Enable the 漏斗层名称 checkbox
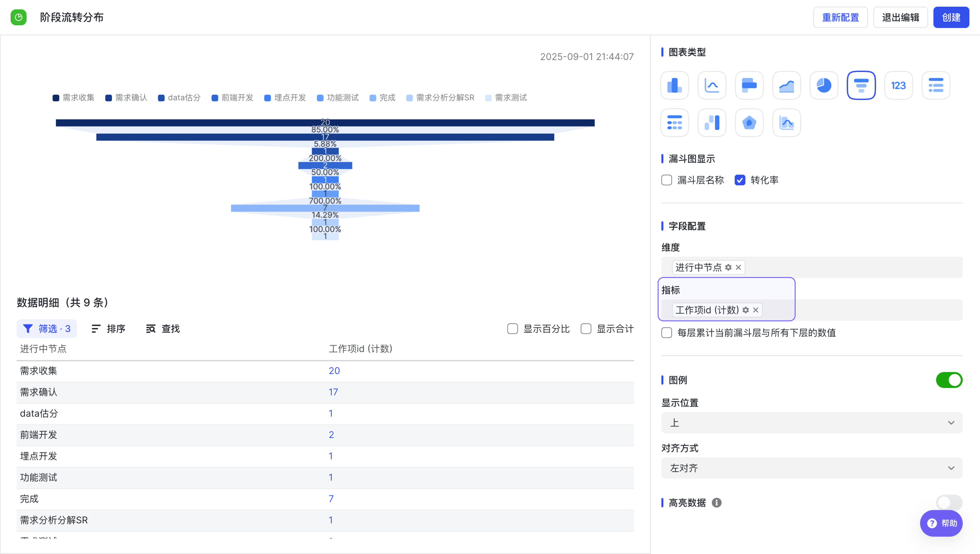The width and height of the screenshot is (980, 554). [666, 180]
